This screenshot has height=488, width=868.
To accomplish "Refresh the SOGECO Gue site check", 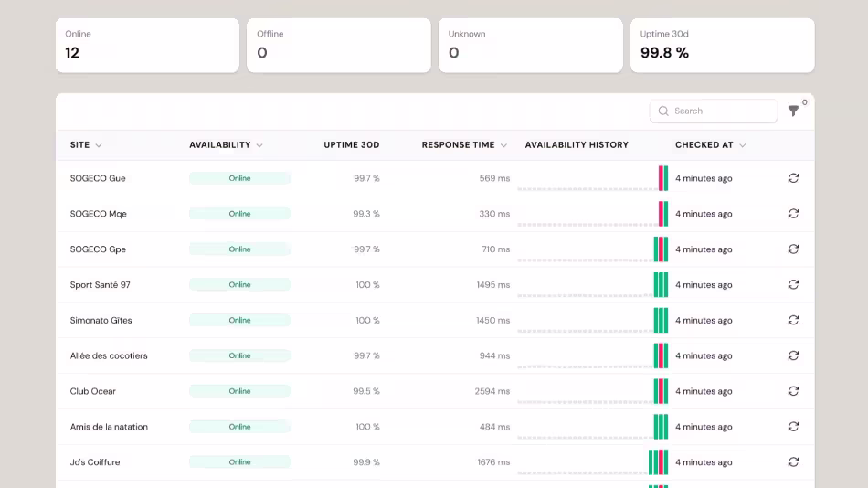I will (793, 178).
